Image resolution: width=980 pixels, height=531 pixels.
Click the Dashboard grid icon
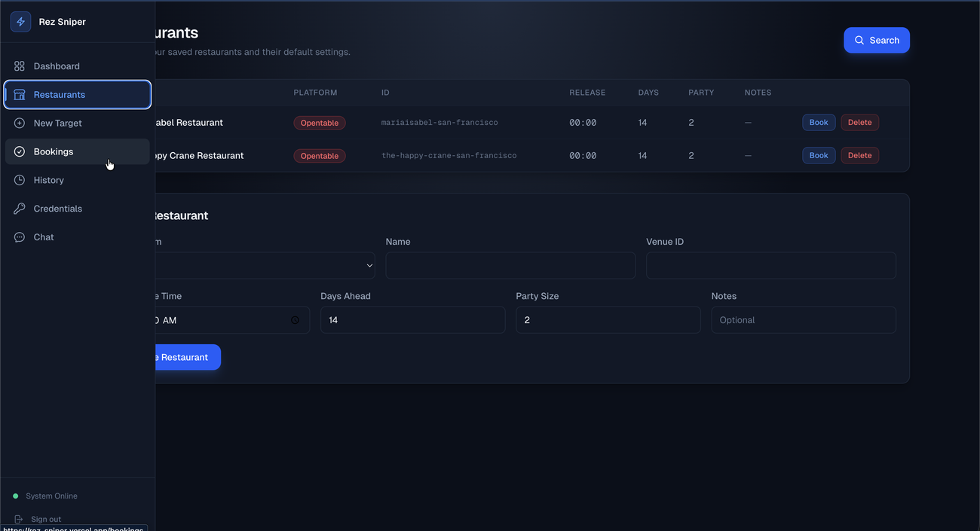20,66
